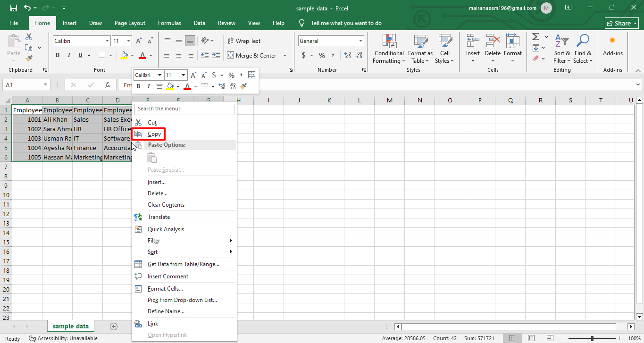This screenshot has width=644, height=343.
Task: Click the Share button
Action: pyautogui.click(x=622, y=23)
